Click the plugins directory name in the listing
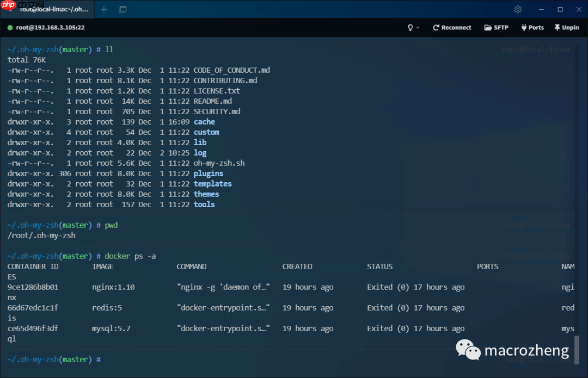Viewport: 588px width, 378px height. tap(209, 173)
